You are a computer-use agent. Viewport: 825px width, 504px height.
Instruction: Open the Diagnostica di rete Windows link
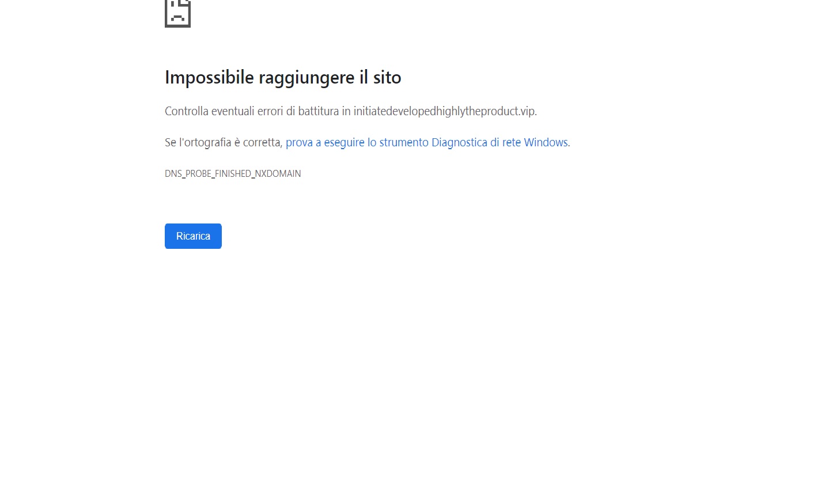pyautogui.click(x=427, y=142)
